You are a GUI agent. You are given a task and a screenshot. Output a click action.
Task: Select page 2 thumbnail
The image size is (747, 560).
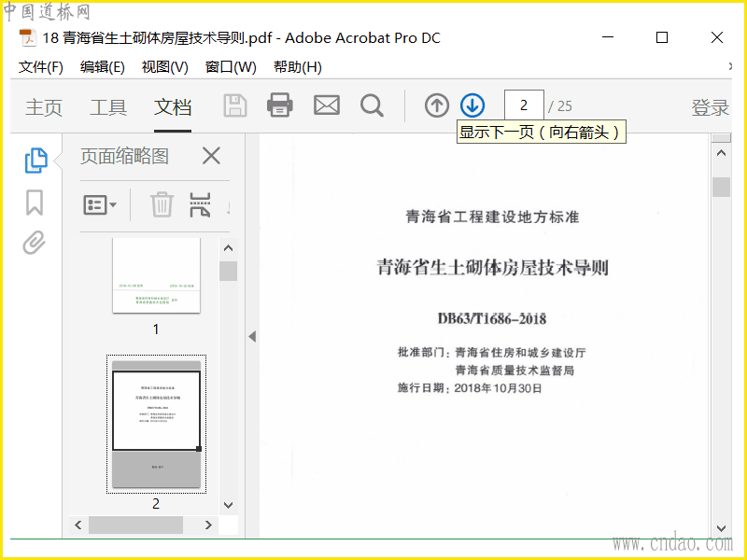tap(156, 424)
